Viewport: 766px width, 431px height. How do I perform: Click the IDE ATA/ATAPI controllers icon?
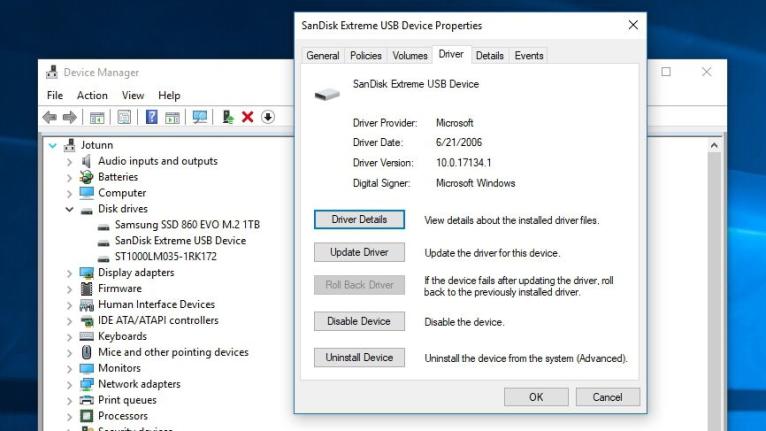(86, 321)
